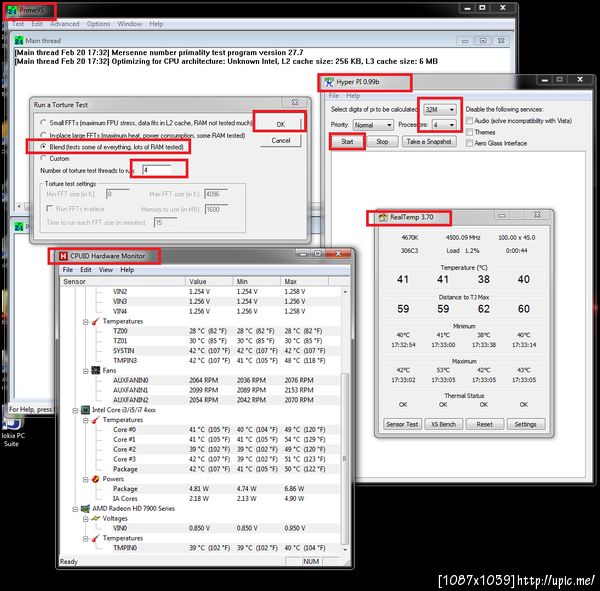
Task: Click Hardware Monitor vertical scrollbar down arrow
Action: (x=345, y=549)
